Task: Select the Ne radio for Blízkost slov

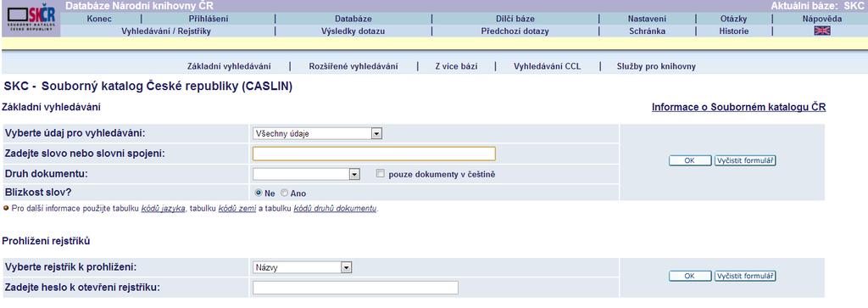Action: coord(258,193)
